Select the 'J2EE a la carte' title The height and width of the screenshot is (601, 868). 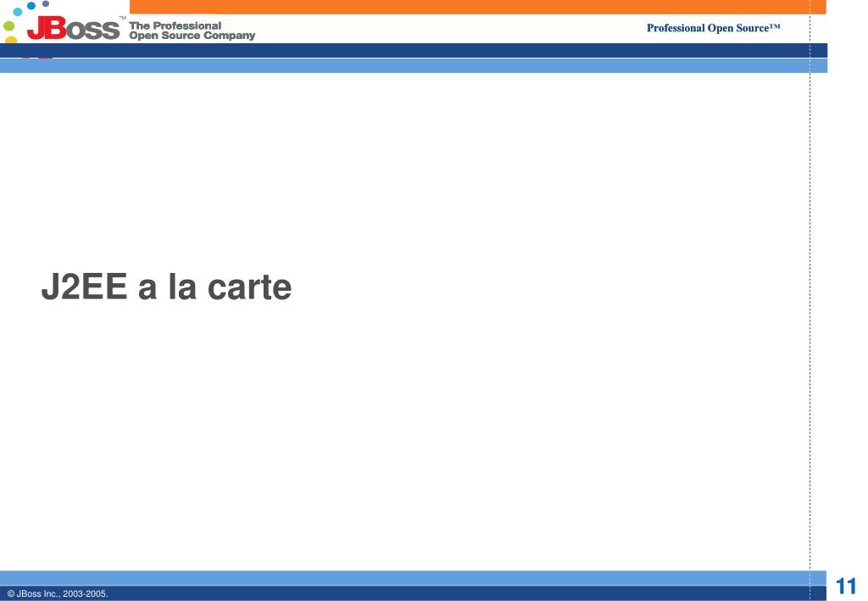click(x=167, y=287)
